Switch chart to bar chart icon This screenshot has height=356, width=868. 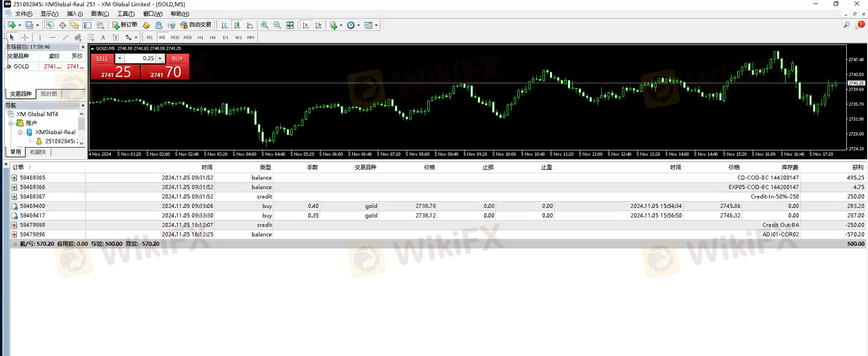(225, 25)
